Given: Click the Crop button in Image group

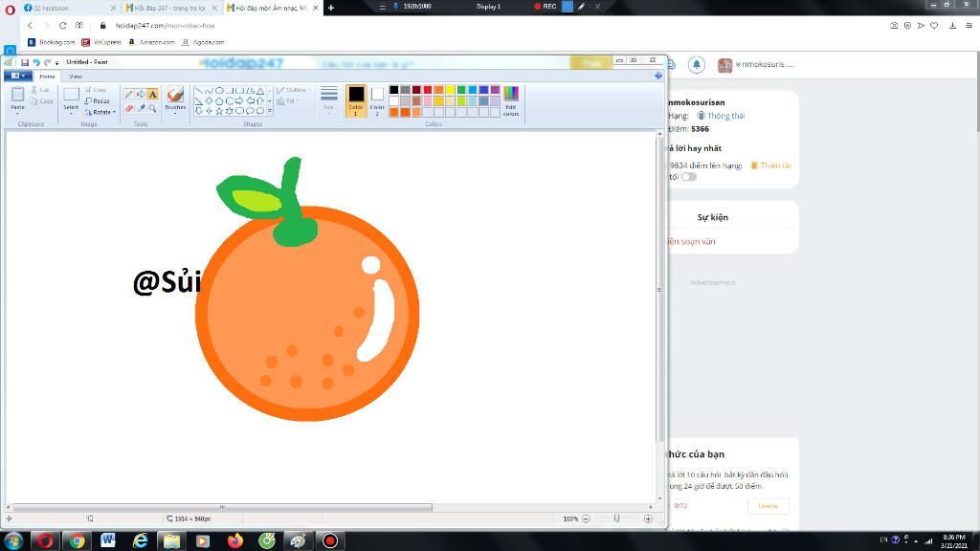Looking at the screenshot, I should pyautogui.click(x=96, y=90).
